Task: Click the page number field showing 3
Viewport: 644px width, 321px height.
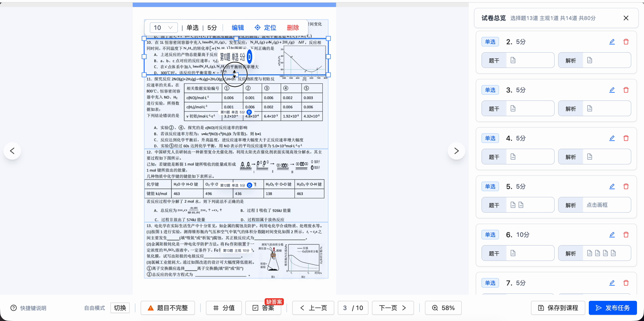Action: [x=345, y=308]
